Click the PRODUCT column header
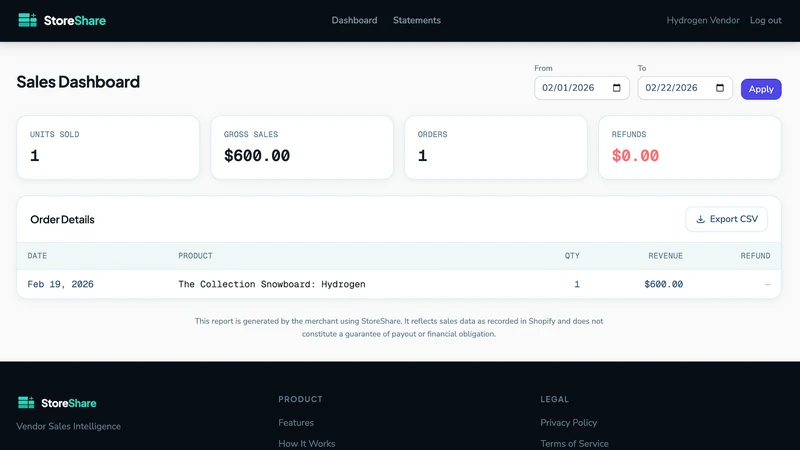The image size is (800, 450). pos(195,256)
